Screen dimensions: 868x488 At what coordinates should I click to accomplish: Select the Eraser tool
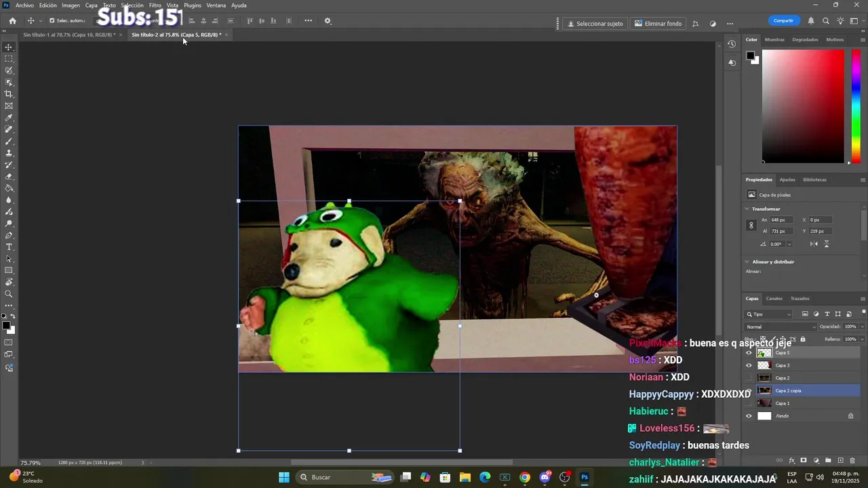pos(9,177)
